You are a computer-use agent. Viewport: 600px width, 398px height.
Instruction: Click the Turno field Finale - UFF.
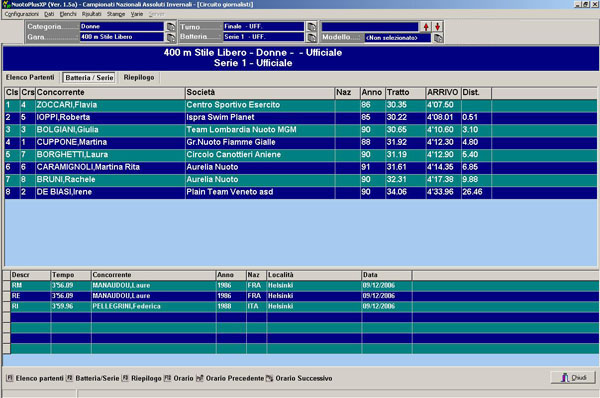coord(264,26)
